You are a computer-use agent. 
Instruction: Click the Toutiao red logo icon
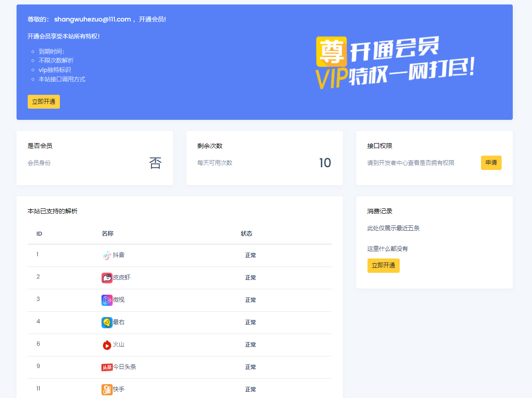[x=107, y=367]
